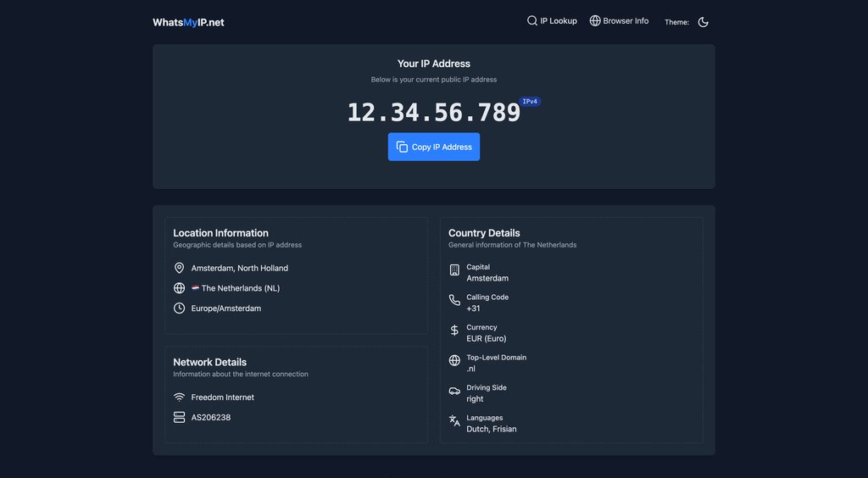Click the globe icon next to Top-Level Domain

point(454,360)
